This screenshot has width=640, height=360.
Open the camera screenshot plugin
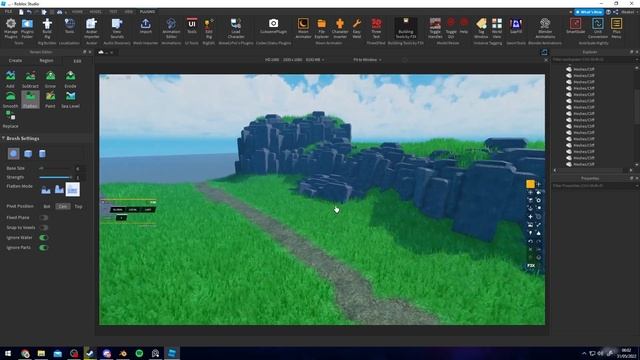pyautogui.click(x=273, y=26)
